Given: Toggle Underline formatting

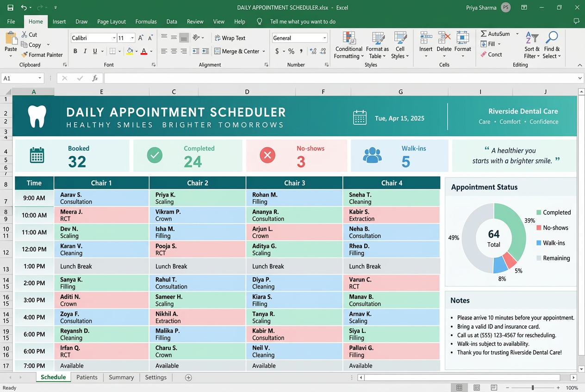Looking at the screenshot, I should tap(95, 51).
